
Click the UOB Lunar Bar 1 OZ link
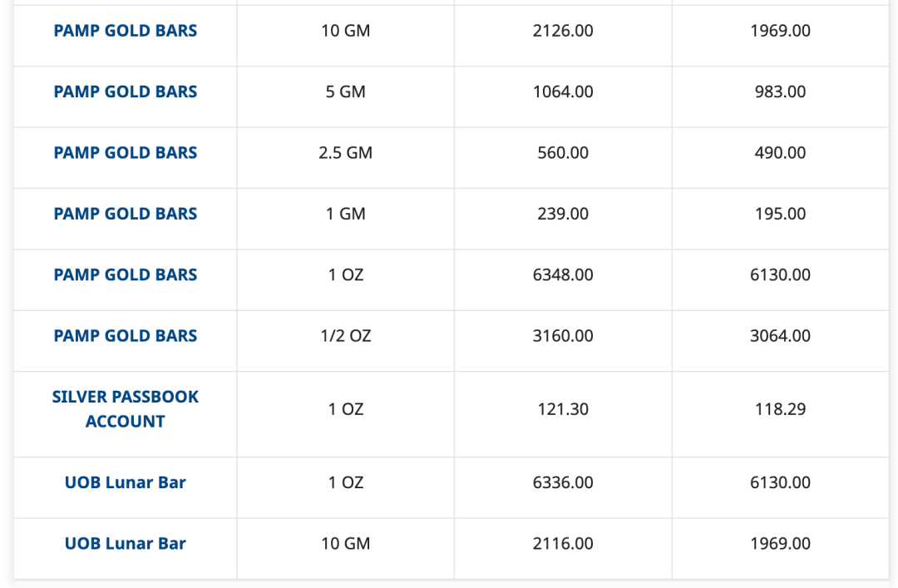[x=126, y=482]
